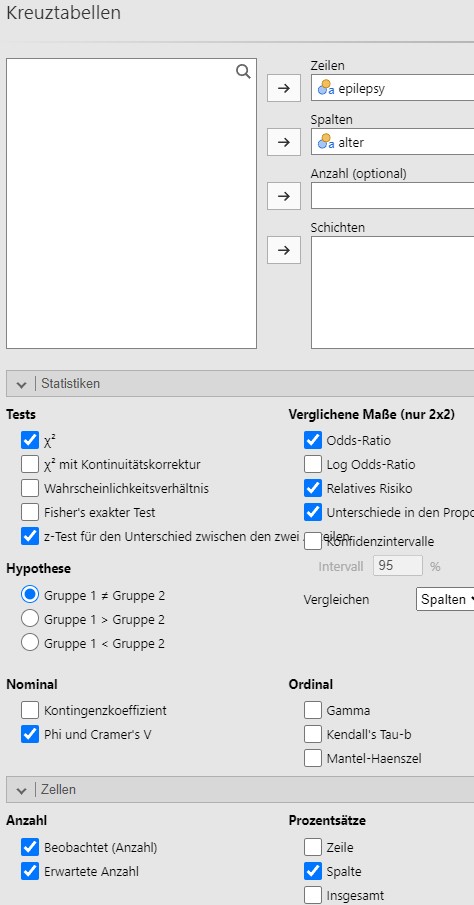Click the arrow button next to Schichten
474x905 pixels.
[283, 250]
